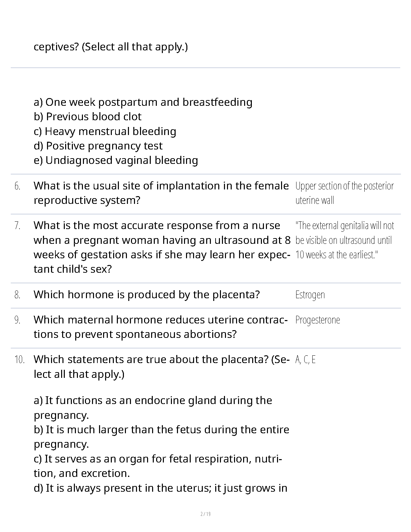
Task: Select the answer "Upper section of the posterior uterine wall"
Action: click(x=344, y=193)
